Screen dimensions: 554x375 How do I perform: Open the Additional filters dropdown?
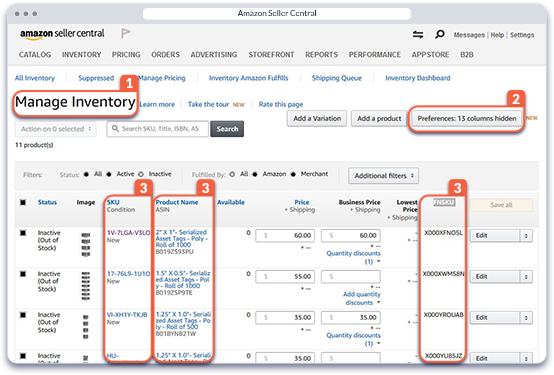(x=383, y=176)
